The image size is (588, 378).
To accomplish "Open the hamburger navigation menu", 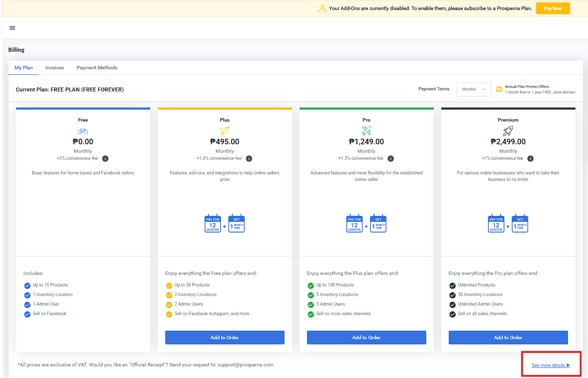I will pyautogui.click(x=13, y=28).
